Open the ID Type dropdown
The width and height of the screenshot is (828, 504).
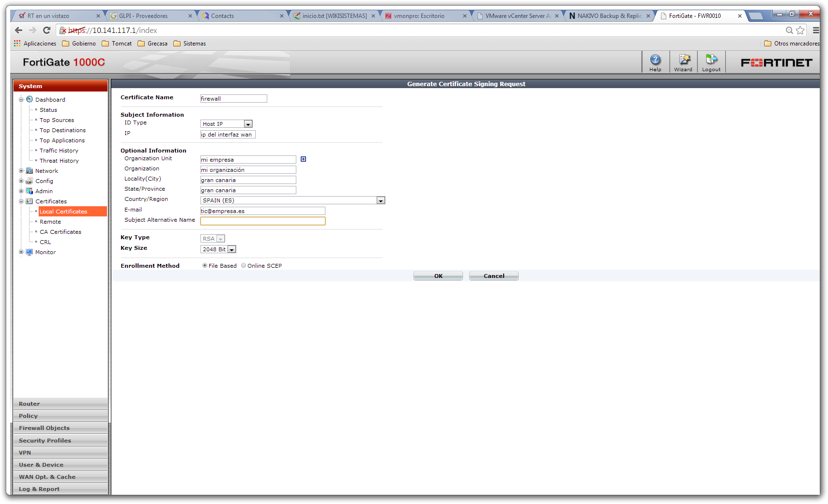coord(248,124)
